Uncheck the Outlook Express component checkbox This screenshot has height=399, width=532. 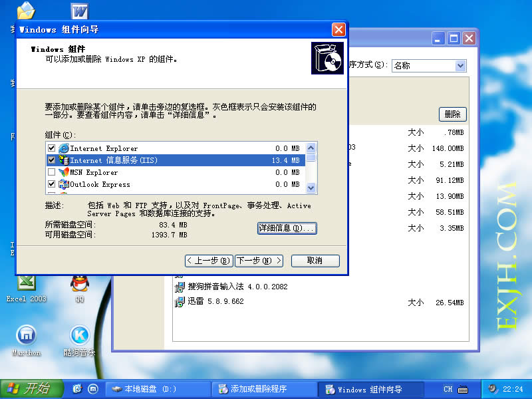pyautogui.click(x=52, y=184)
